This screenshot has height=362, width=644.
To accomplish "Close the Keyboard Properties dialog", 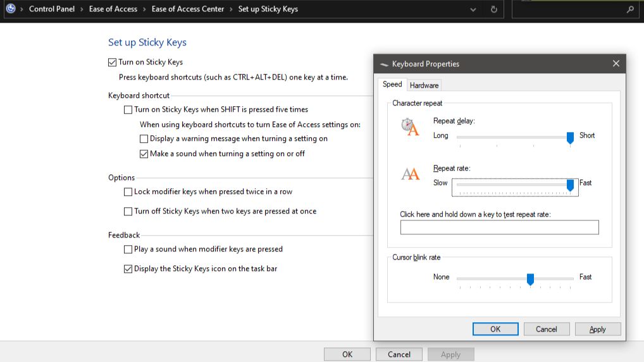I will click(x=616, y=64).
